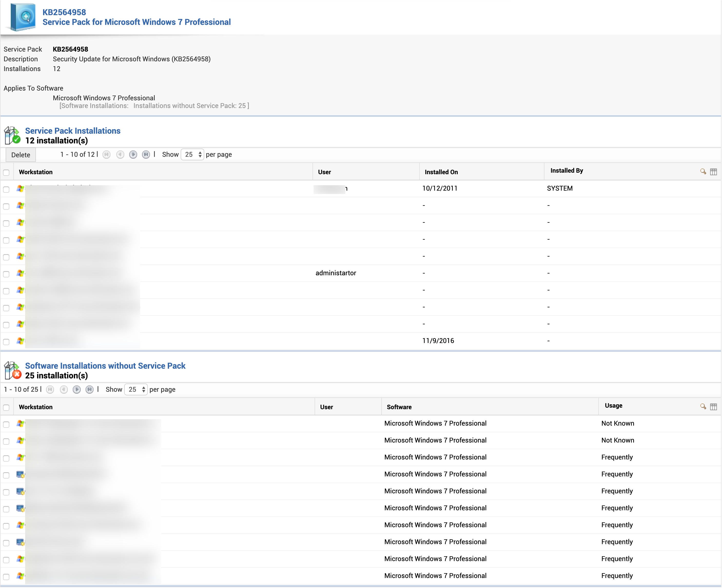This screenshot has height=588, width=722.
Task: Open per-page dropdown in Software Installations section
Action: pyautogui.click(x=136, y=389)
